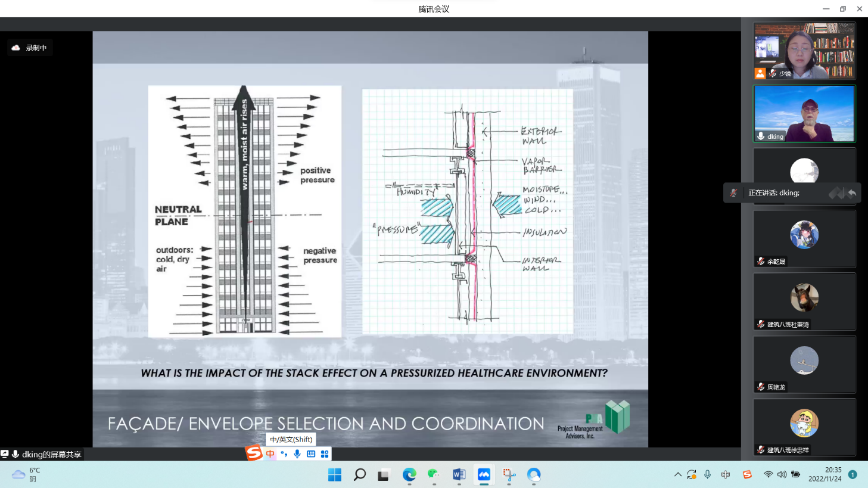Open the clock and date panel
Image resolution: width=868 pixels, height=488 pixels.
click(825, 474)
